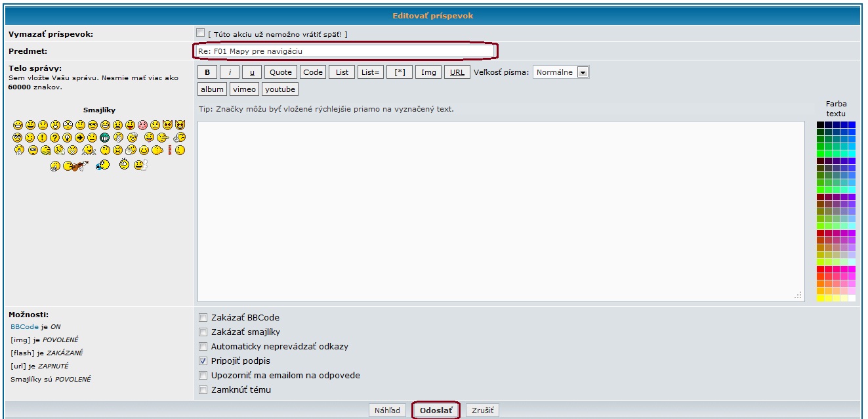Insert a youtube BBCode tag
The image size is (868, 419).
click(280, 89)
